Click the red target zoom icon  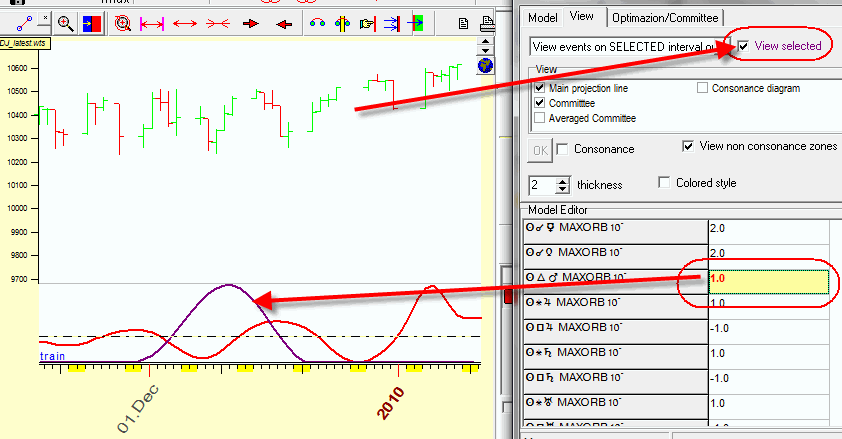pos(122,23)
